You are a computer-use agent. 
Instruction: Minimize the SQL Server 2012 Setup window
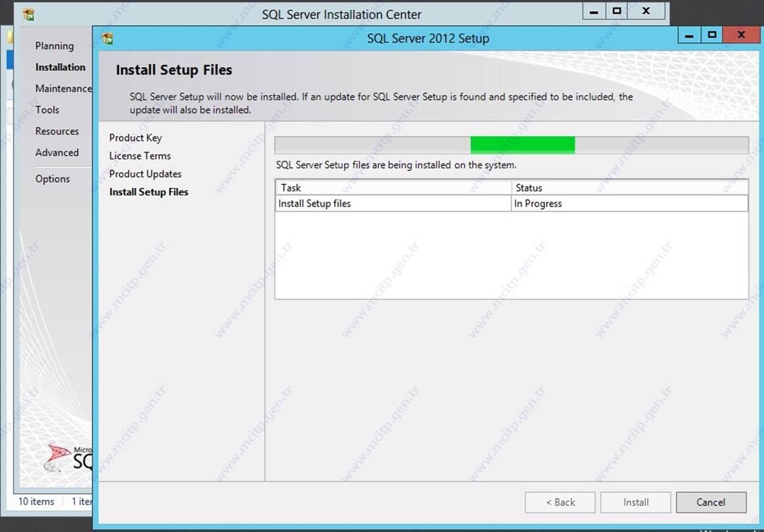(x=690, y=35)
